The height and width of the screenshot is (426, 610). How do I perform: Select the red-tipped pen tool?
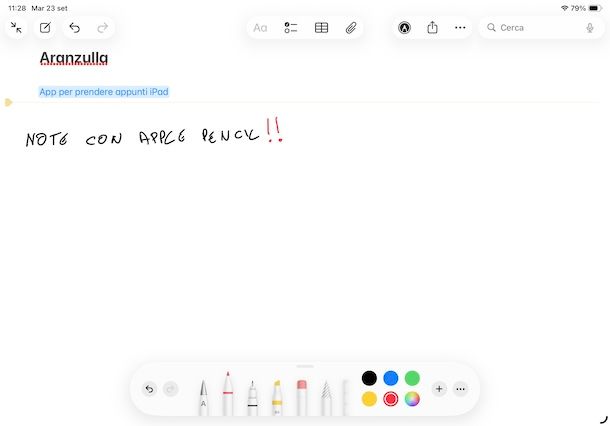pyautogui.click(x=228, y=394)
